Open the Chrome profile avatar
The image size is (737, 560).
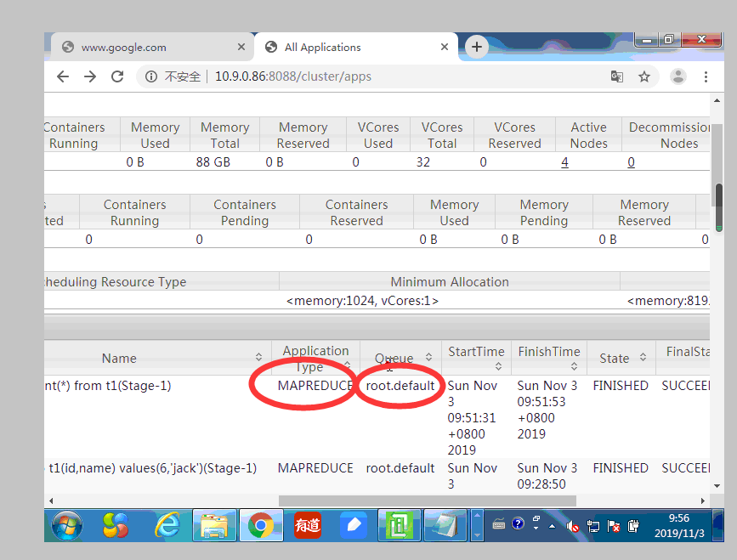(678, 76)
